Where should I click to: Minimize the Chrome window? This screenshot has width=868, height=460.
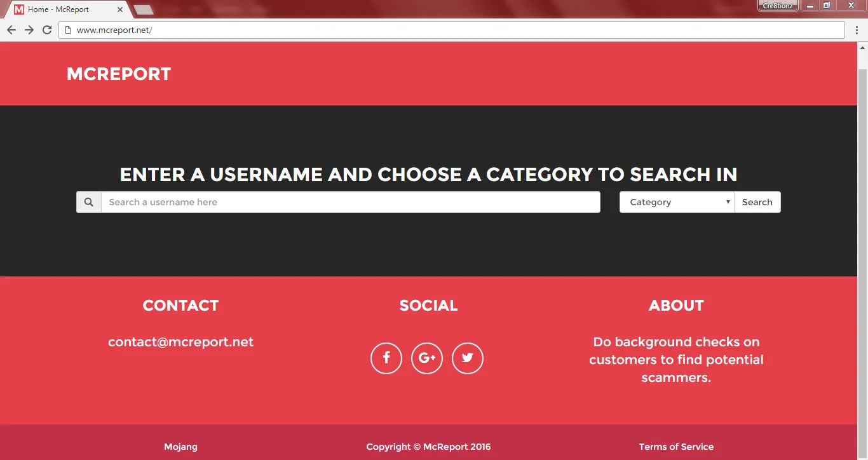pos(810,6)
